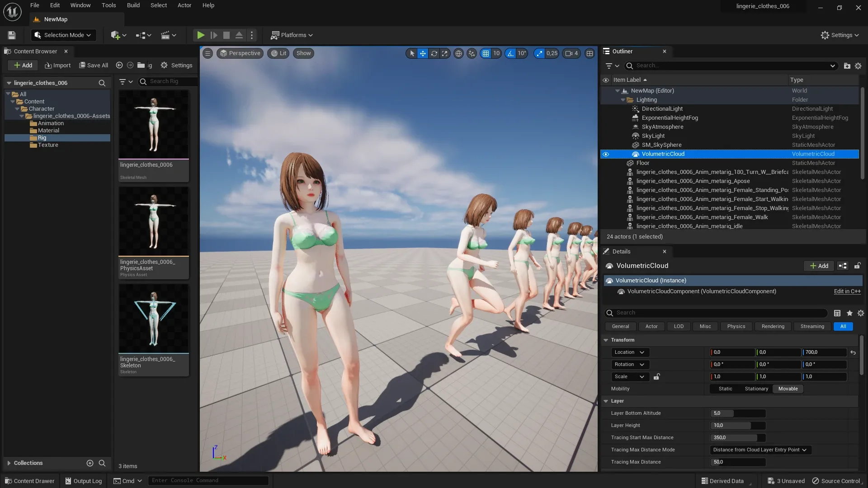The height and width of the screenshot is (488, 868).
Task: Click the Edit in C++ link
Action: click(x=847, y=291)
